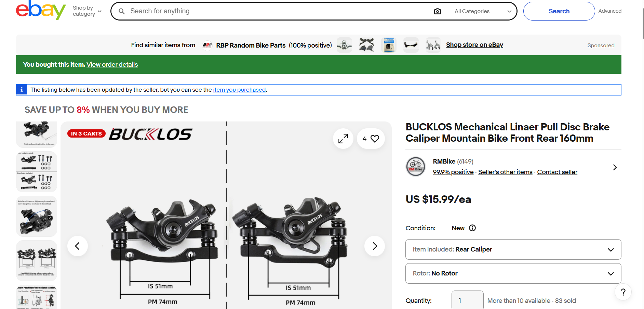Open Advanced search link
Image resolution: width=644 pixels, height=309 pixels.
pyautogui.click(x=610, y=11)
